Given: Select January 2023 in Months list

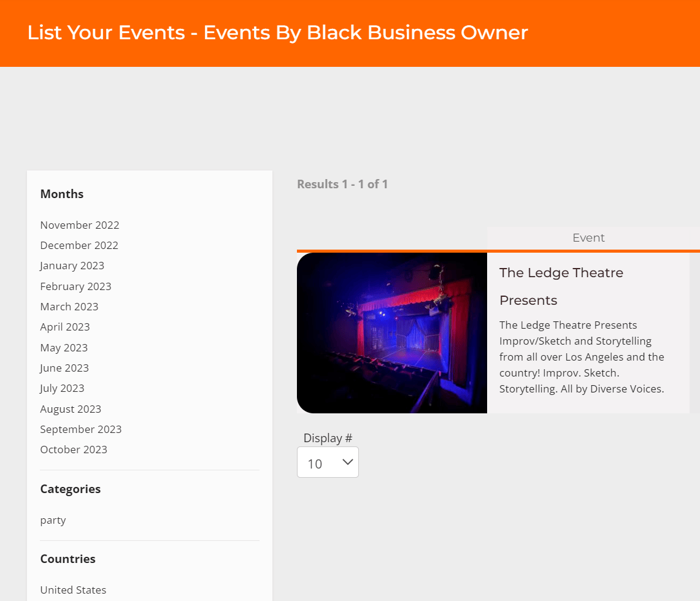Looking at the screenshot, I should [x=72, y=266].
